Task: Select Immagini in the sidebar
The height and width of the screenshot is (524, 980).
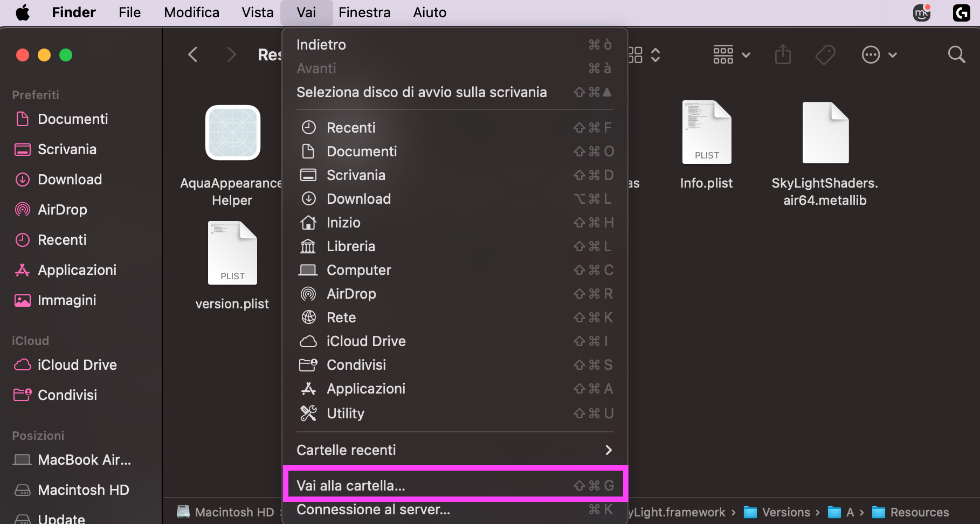Action: (67, 300)
